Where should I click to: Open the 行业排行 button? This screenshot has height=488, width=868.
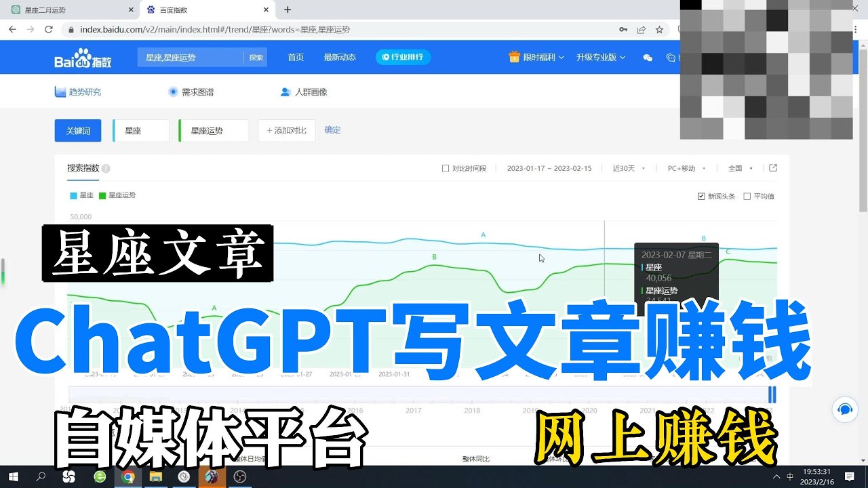pos(403,57)
